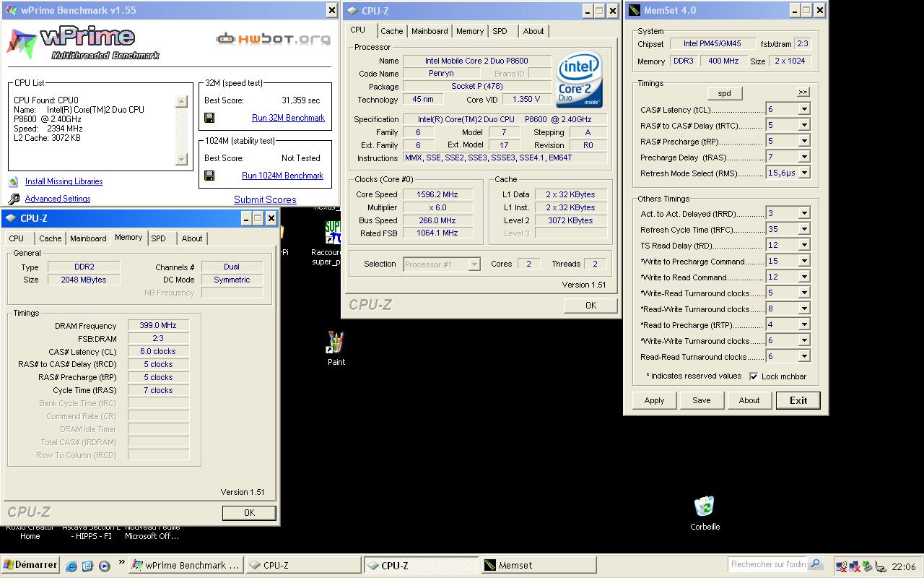Open the Precharge Delay (tRAS) dropdown

click(803, 157)
